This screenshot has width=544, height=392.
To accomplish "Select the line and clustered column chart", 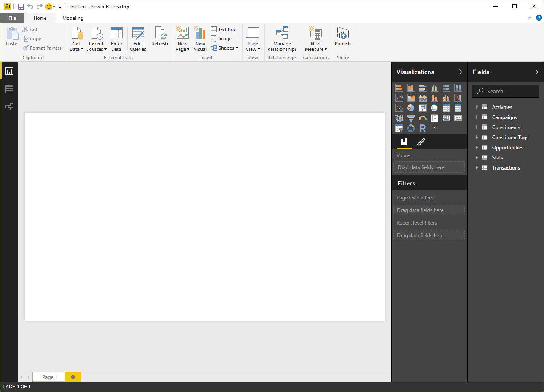I will click(x=446, y=98).
